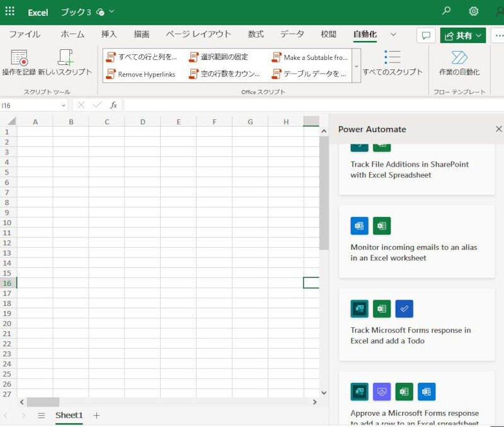The height and width of the screenshot is (427, 504).
Task: Select column D header
Action: coord(143,122)
